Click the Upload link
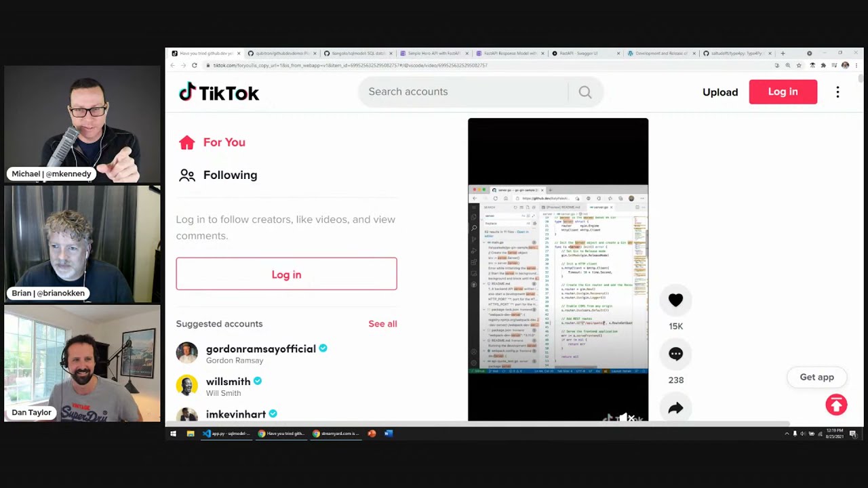The height and width of the screenshot is (488, 868). 720,92
